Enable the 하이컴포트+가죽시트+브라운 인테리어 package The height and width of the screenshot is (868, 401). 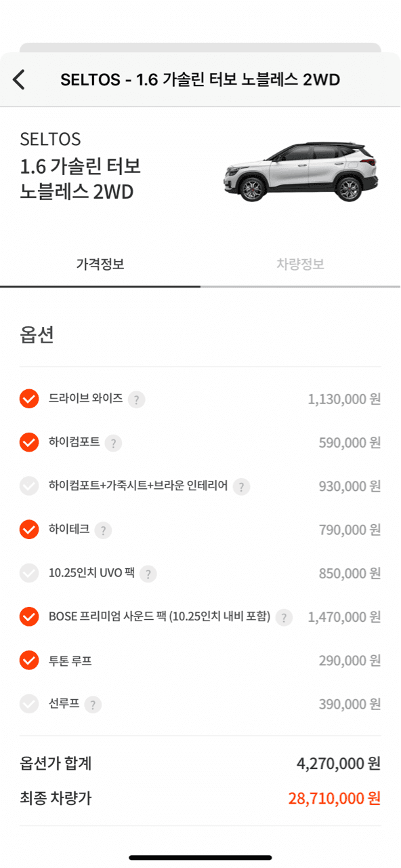[x=28, y=486]
